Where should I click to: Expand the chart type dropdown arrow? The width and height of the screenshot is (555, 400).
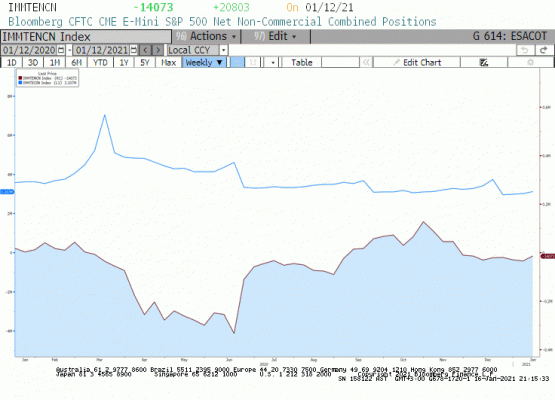pyautogui.click(x=273, y=62)
